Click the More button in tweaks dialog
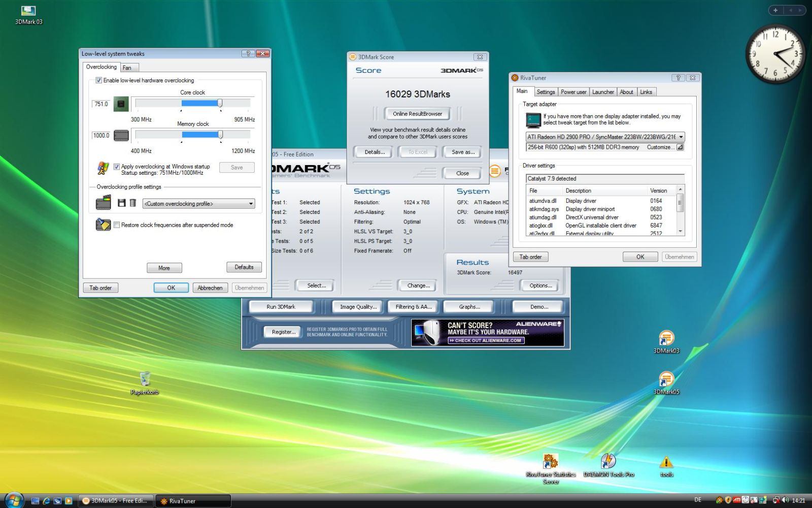Viewport: 812px width, 508px height. click(x=164, y=268)
